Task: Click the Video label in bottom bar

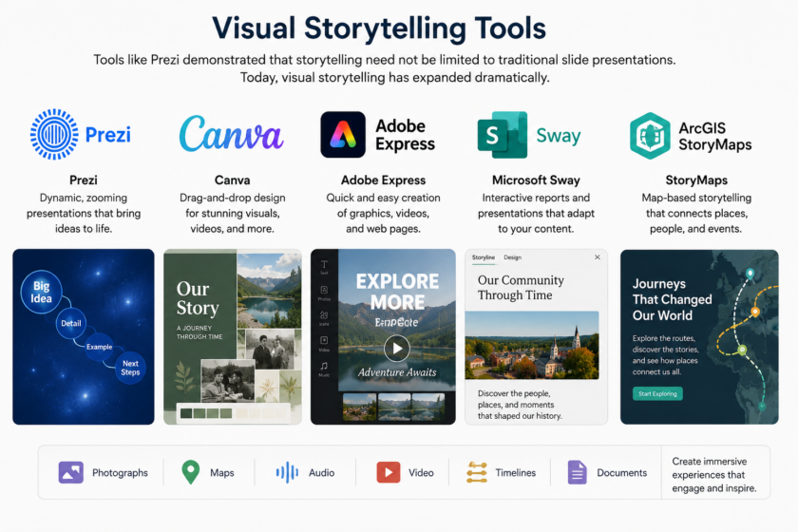Action: (421, 472)
